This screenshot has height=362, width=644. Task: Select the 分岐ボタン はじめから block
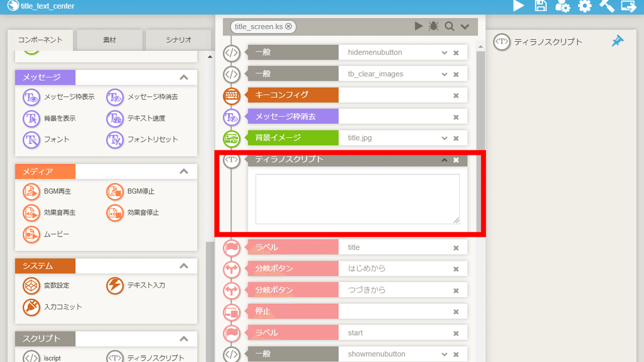[293, 269]
